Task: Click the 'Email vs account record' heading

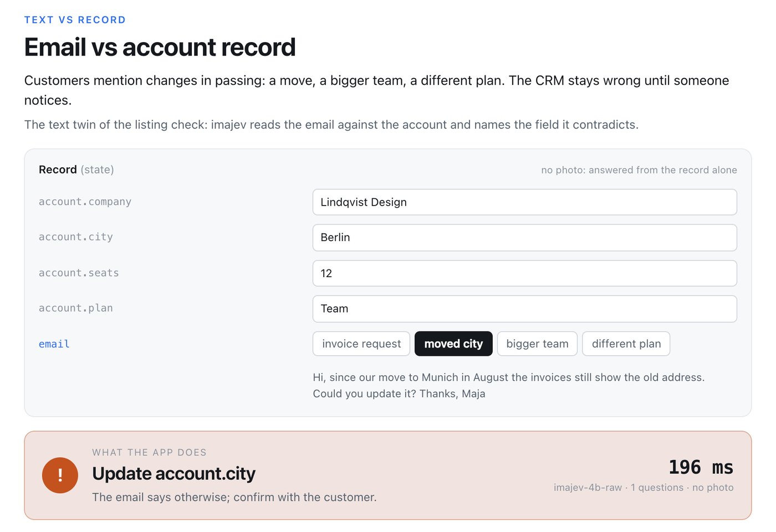Action: [x=160, y=47]
